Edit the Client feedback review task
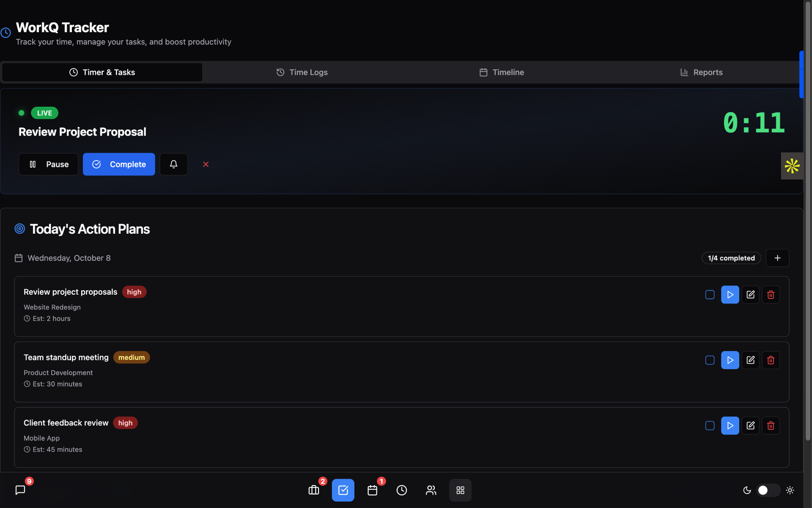Screen dimensions: 812x508 (751, 425)
